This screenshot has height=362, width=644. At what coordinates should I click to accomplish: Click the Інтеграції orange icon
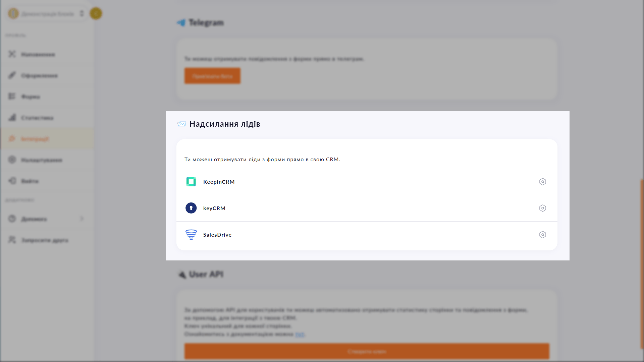tap(12, 138)
